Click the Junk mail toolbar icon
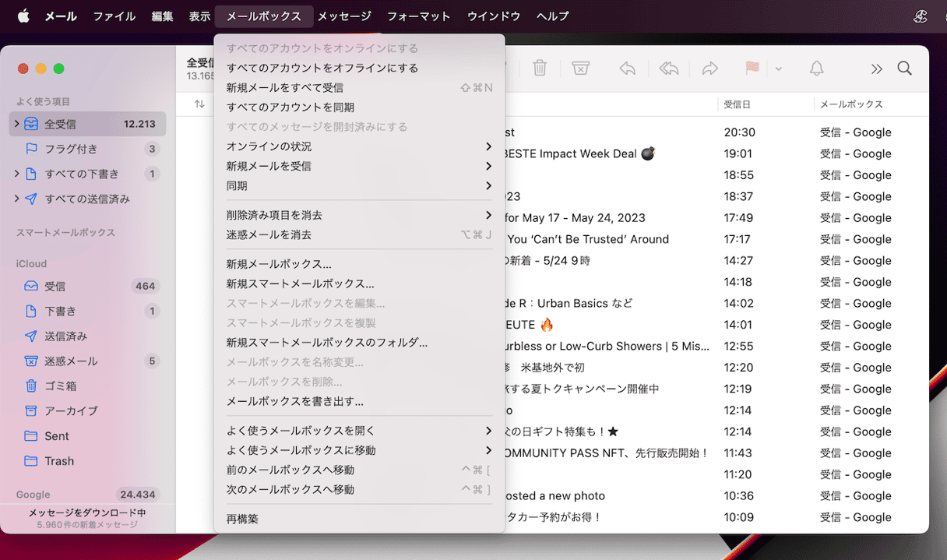 click(x=580, y=69)
